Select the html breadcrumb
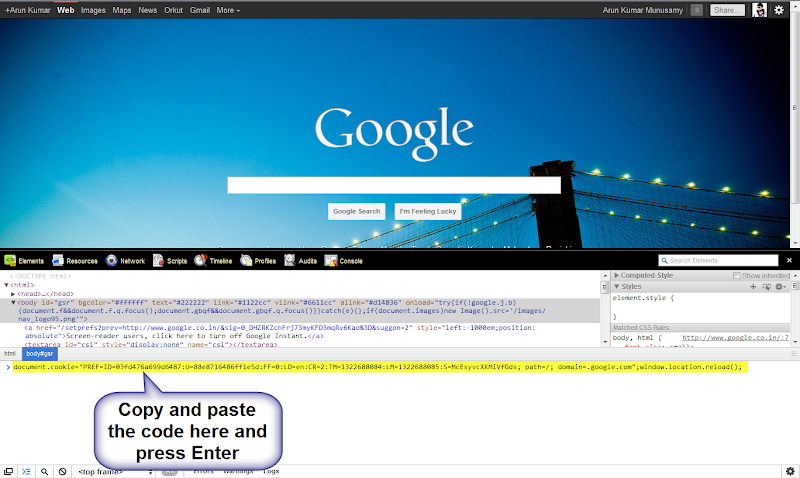The width and height of the screenshot is (800, 478). click(10, 354)
